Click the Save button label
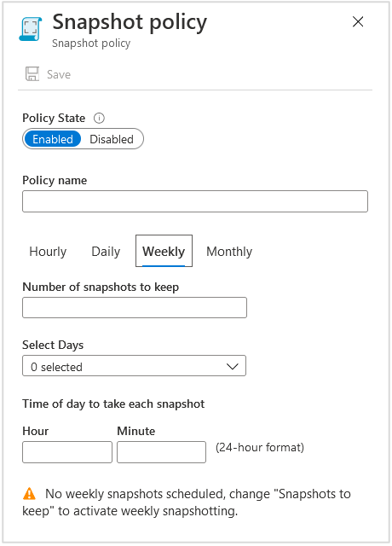Viewport: 392px width, 546px height. pyautogui.click(x=59, y=74)
